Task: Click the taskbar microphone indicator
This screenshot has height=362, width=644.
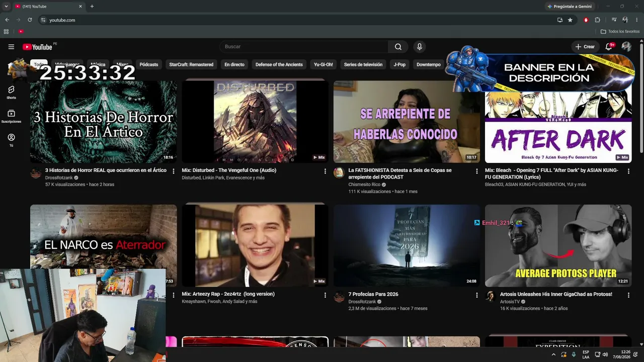Action: pos(574,354)
